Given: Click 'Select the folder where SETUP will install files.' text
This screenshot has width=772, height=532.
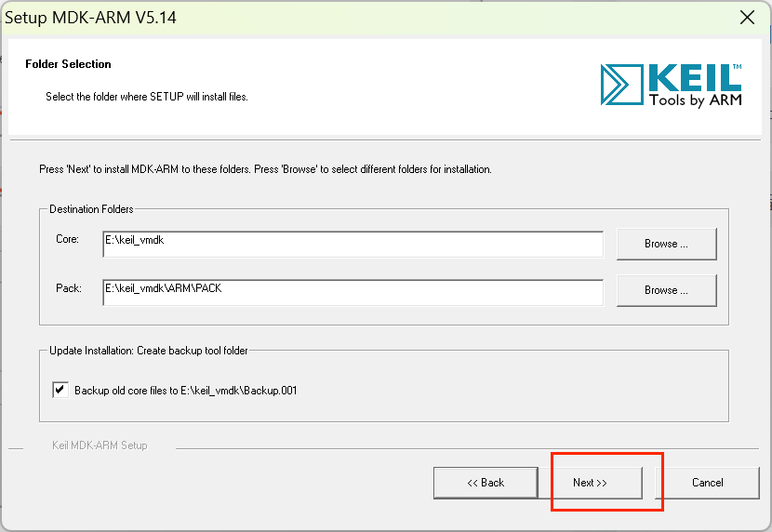Looking at the screenshot, I should coord(147,97).
